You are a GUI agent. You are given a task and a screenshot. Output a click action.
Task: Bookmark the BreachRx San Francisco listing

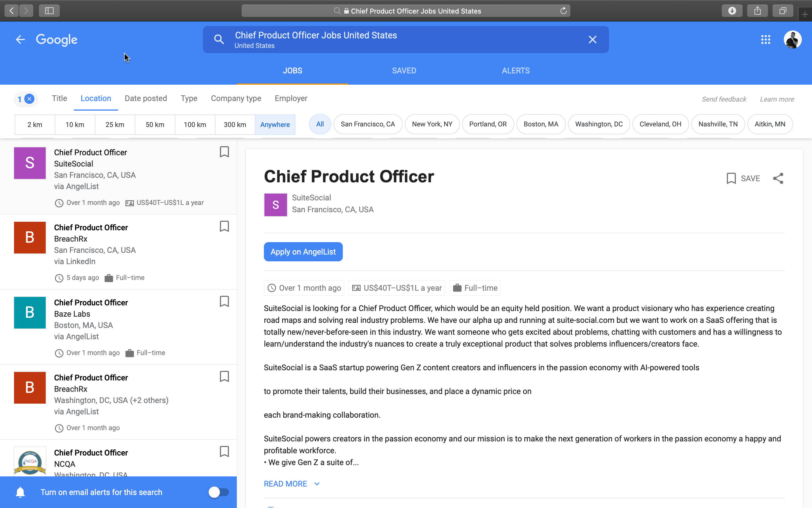click(x=224, y=226)
